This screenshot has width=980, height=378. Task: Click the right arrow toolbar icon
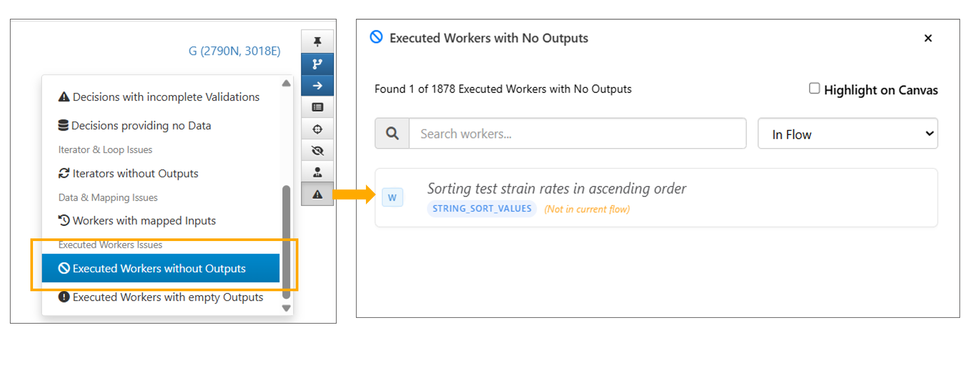[x=317, y=86]
